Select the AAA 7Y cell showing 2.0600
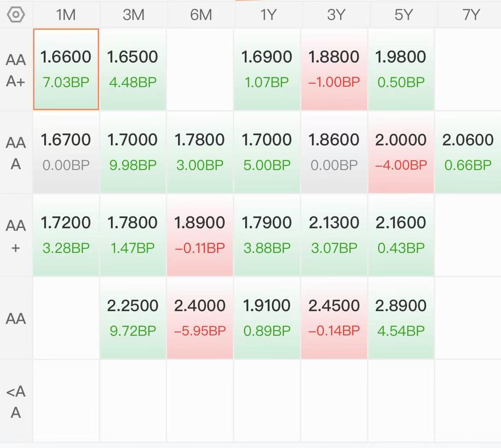Viewport: 501px width, 448px height. [468, 152]
